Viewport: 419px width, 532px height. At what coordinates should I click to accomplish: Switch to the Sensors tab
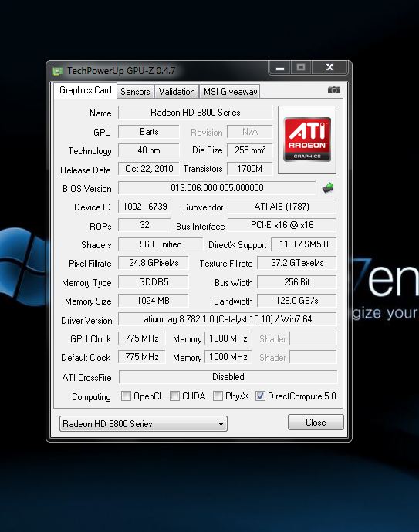tap(135, 92)
